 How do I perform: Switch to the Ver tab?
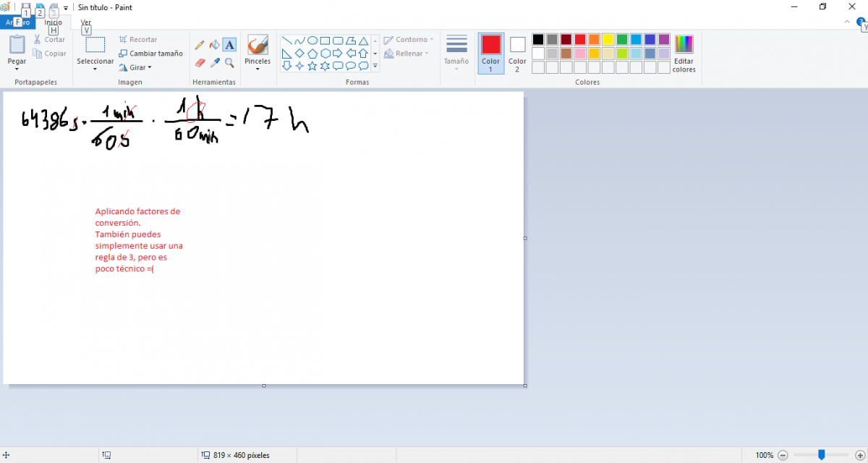(86, 22)
